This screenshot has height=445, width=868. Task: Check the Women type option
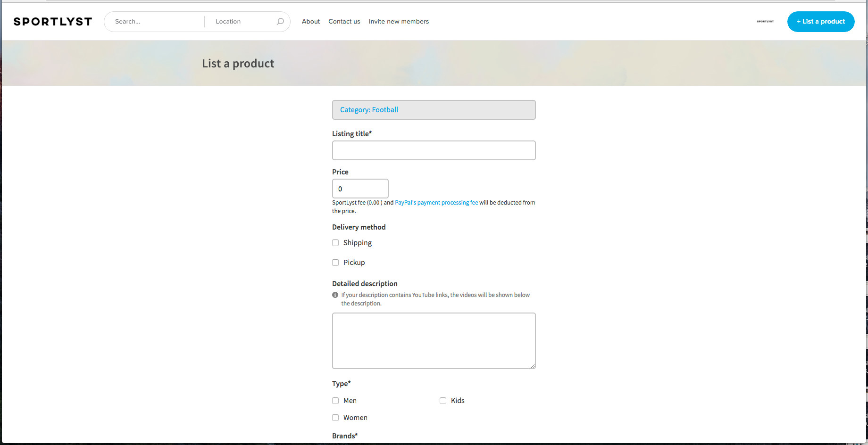point(335,418)
